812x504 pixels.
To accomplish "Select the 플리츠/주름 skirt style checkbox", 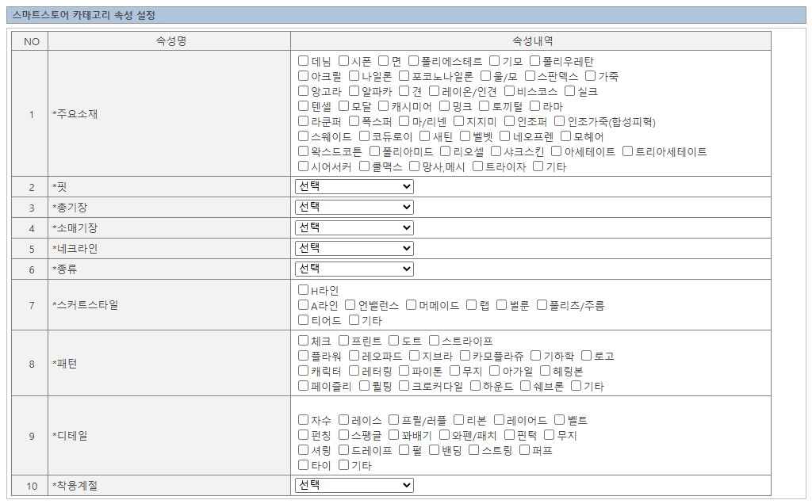I will click(542, 305).
